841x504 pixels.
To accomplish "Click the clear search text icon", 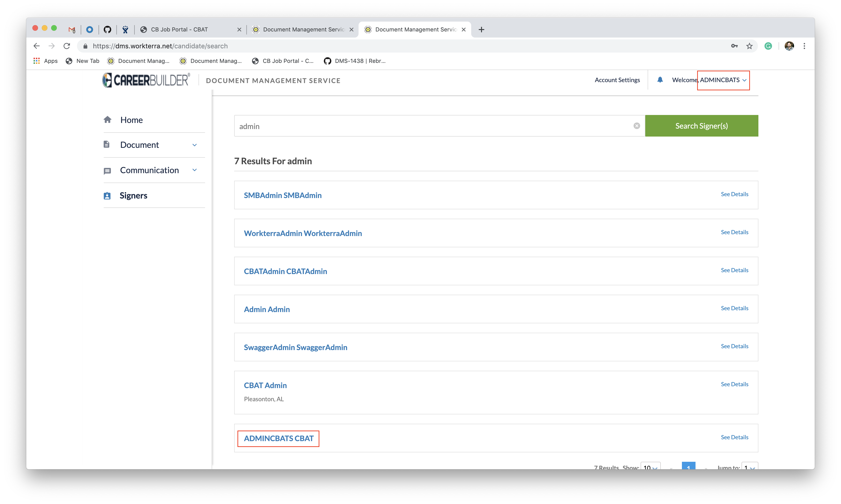I will 637,126.
